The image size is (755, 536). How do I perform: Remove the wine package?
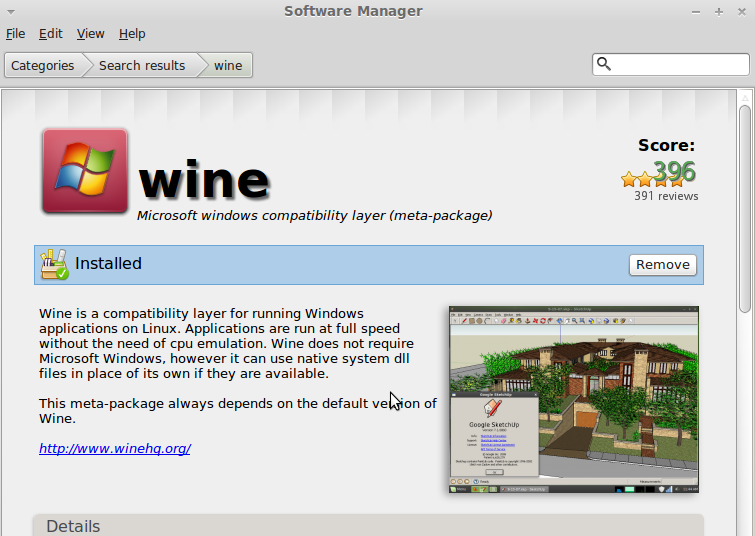pyautogui.click(x=663, y=265)
